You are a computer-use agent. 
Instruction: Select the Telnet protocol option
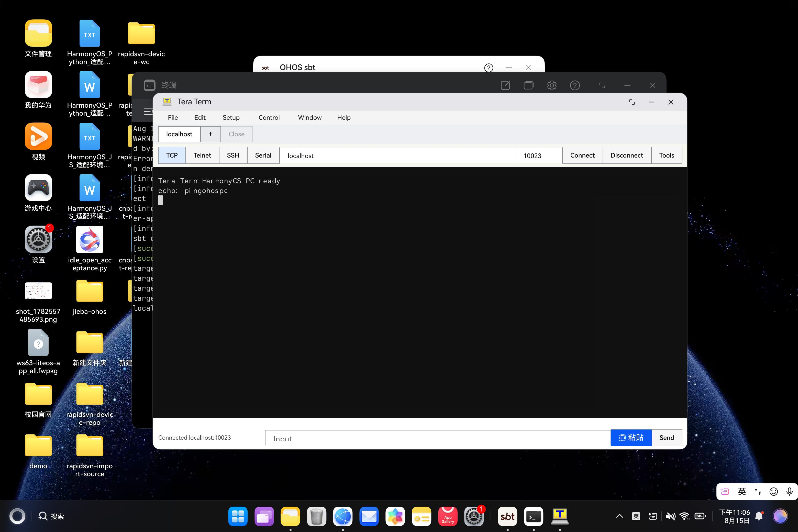(x=202, y=156)
